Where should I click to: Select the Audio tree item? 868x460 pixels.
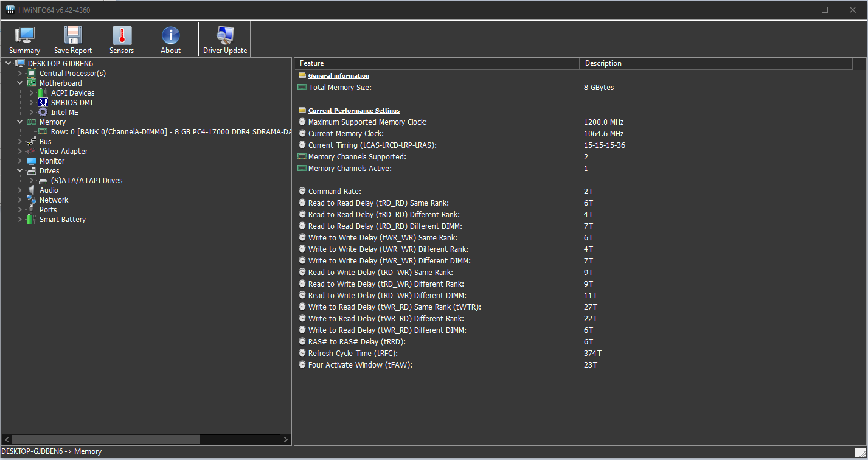point(49,190)
